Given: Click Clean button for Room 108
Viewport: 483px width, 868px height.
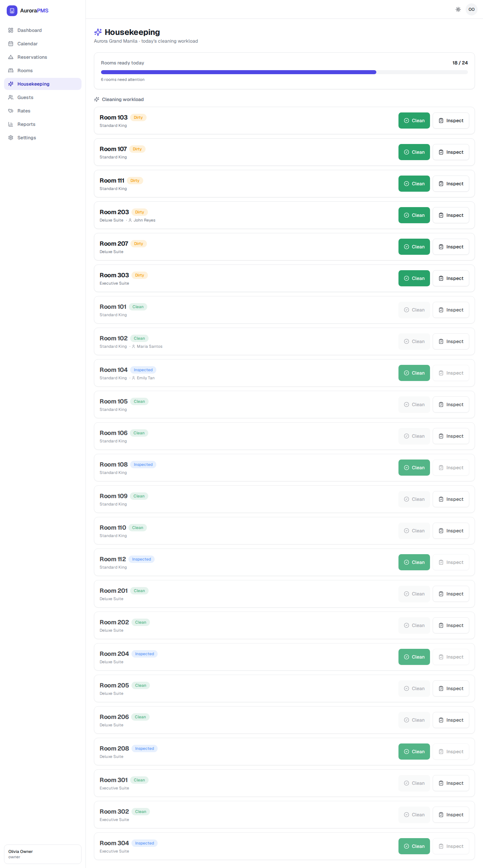Looking at the screenshot, I should pyautogui.click(x=414, y=468).
